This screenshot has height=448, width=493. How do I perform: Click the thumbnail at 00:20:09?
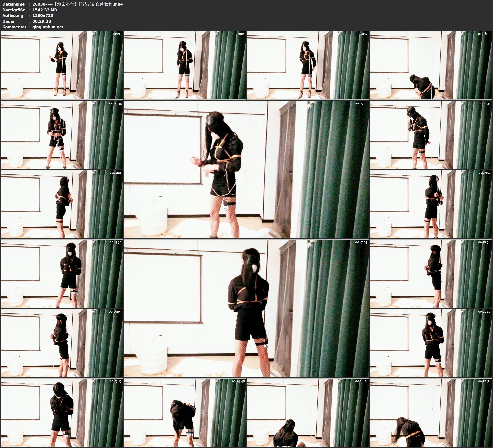(62, 343)
